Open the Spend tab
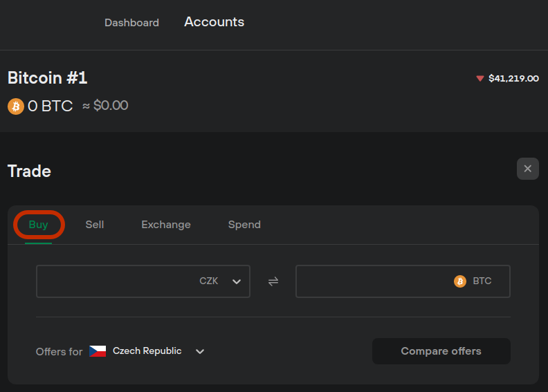This screenshot has height=392, width=548. pos(244,225)
